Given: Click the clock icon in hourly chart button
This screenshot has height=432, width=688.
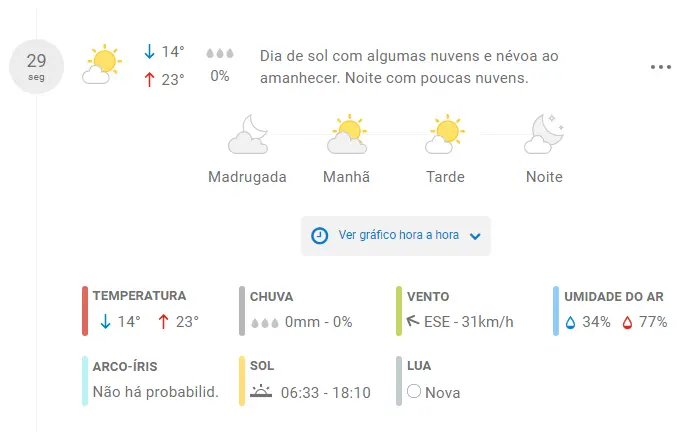Looking at the screenshot, I should (x=319, y=236).
